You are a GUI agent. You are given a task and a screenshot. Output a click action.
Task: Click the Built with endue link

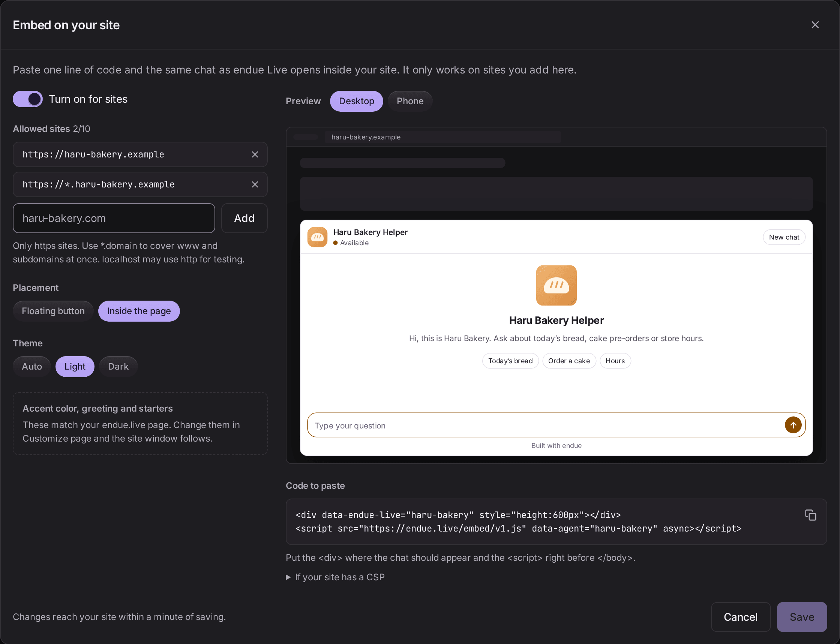click(556, 445)
